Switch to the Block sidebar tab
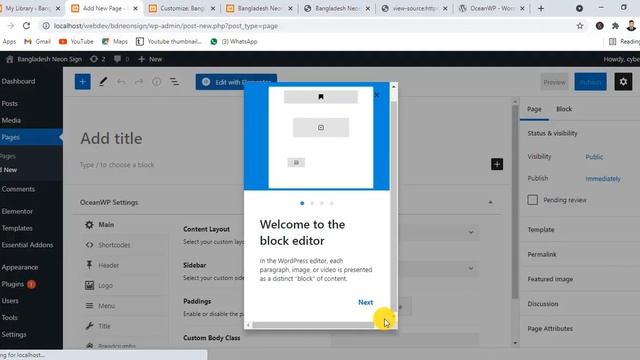 tap(564, 109)
